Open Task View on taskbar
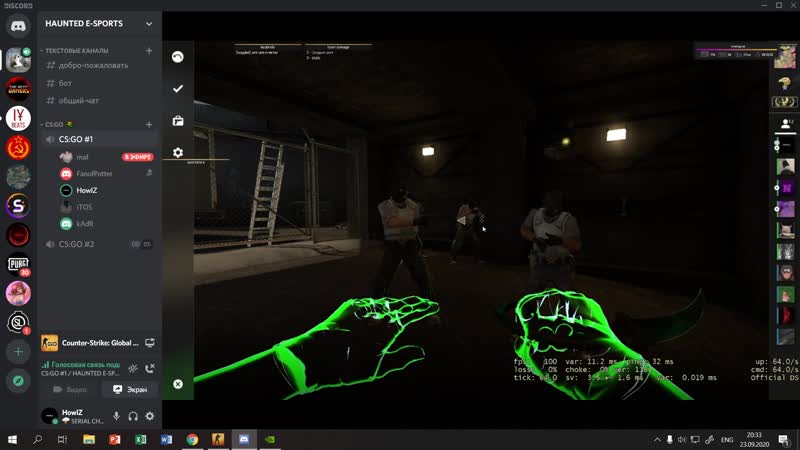 (x=62, y=440)
